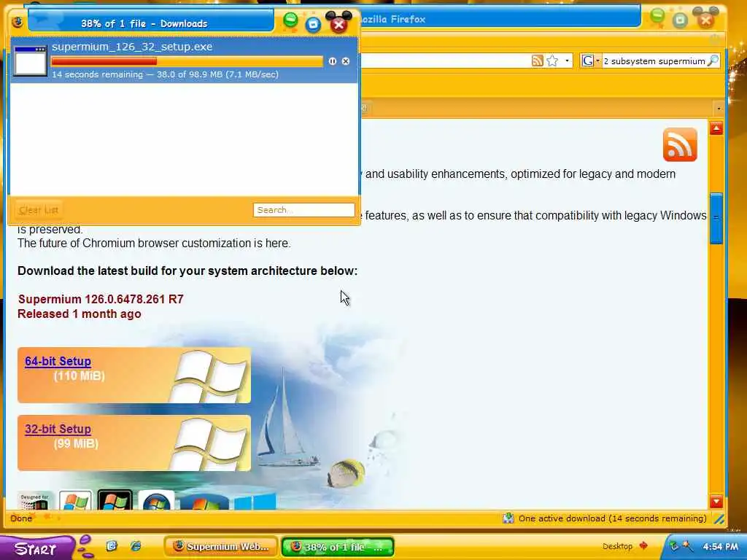Open the list all tabs dropdown arrow
The image size is (747, 560).
719,109
